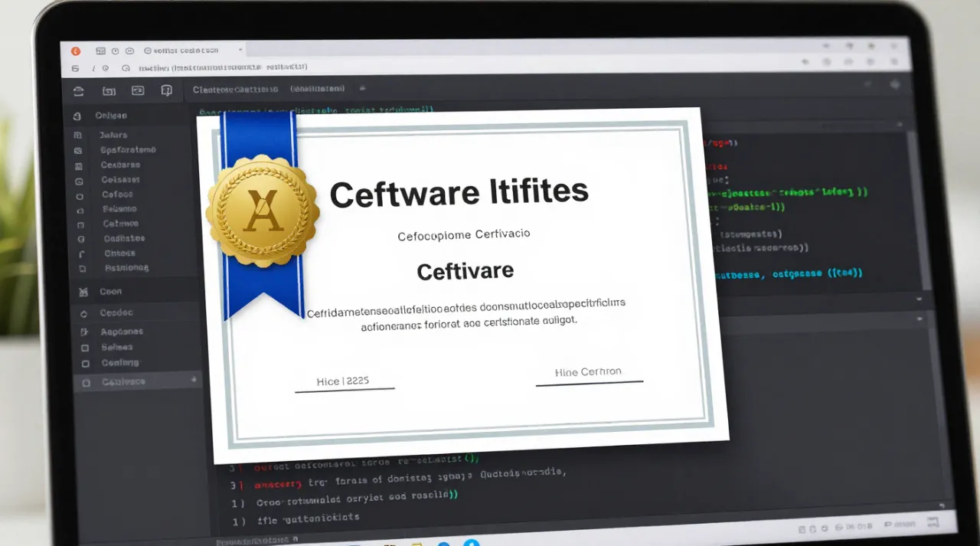Open the "(onalitatem)" editor tab
The width and height of the screenshot is (980, 546).
[x=318, y=89]
